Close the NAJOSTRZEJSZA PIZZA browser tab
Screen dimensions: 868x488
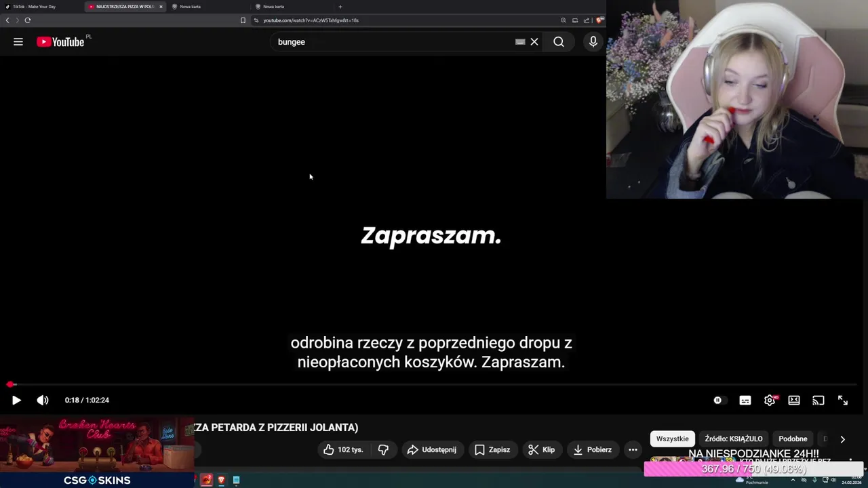[x=161, y=7]
